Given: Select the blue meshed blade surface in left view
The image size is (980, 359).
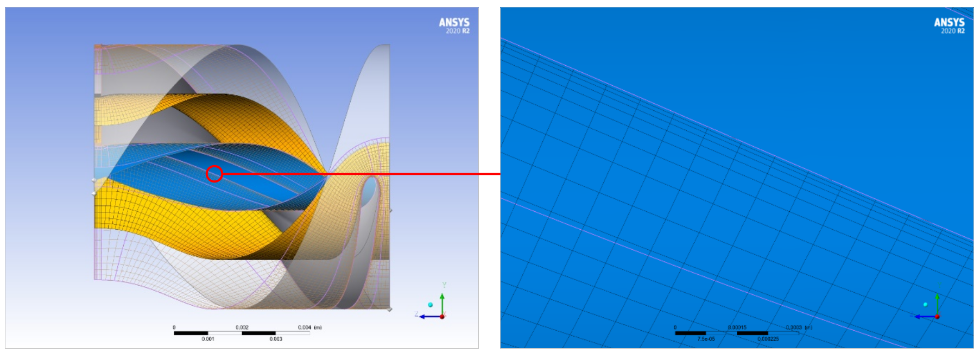Looking at the screenshot, I should coord(250,185).
